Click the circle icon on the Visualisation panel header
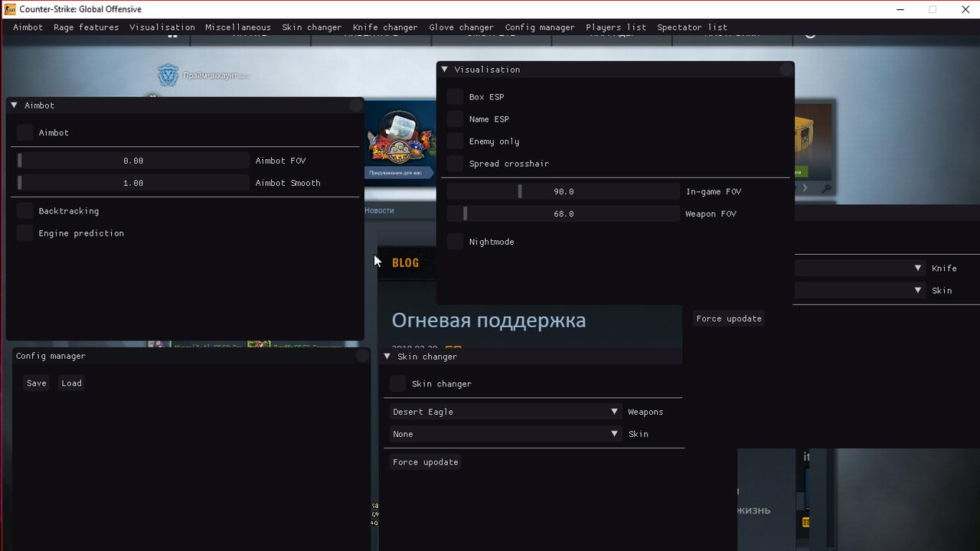 tap(786, 70)
